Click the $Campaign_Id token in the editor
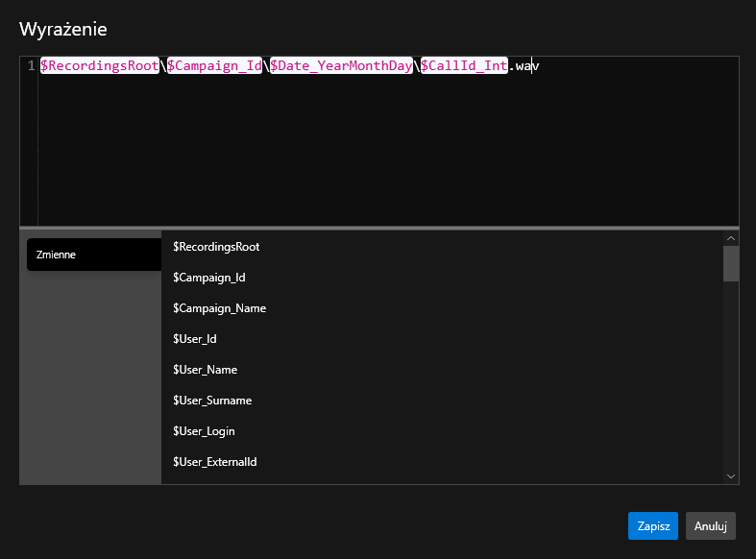The height and width of the screenshot is (559, 756). pos(214,65)
